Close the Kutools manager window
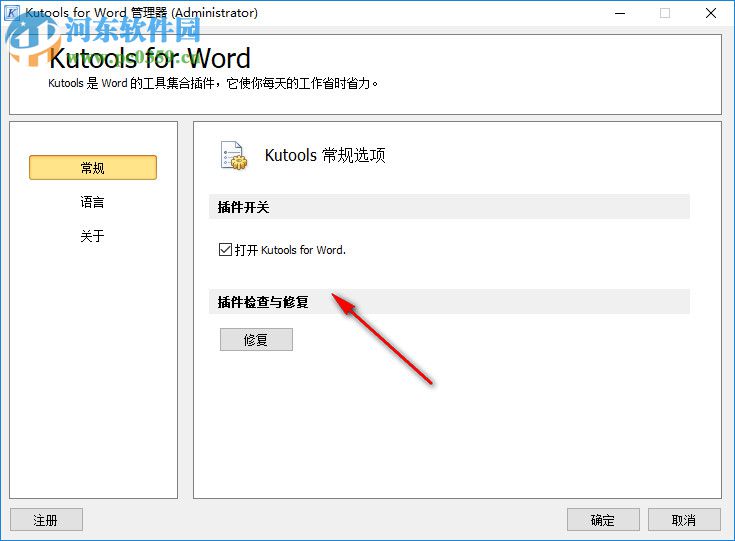The width and height of the screenshot is (735, 541). point(711,13)
